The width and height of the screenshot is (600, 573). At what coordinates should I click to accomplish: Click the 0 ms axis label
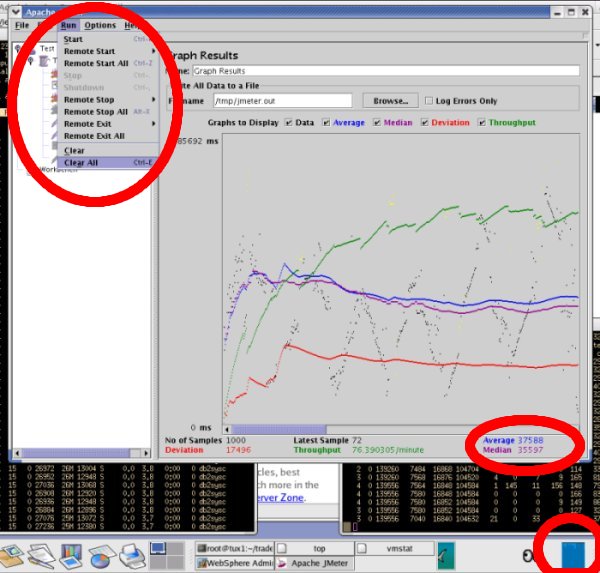(201, 427)
